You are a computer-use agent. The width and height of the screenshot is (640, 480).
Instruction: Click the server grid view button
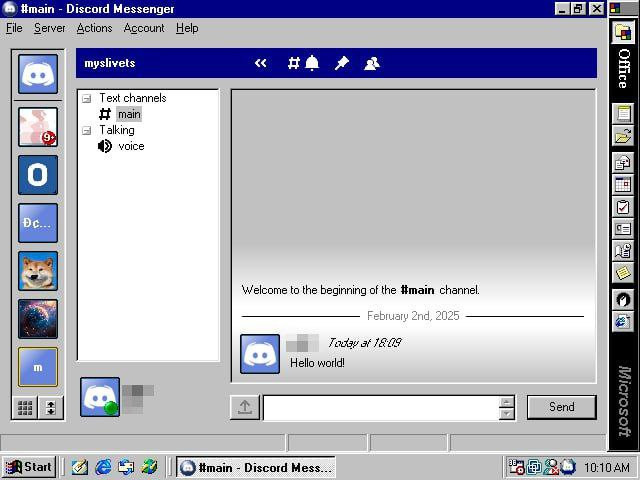[25, 407]
